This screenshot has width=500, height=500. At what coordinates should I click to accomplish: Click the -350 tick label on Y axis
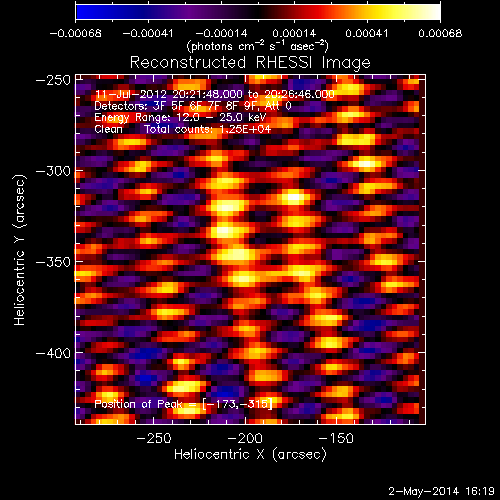click(x=53, y=262)
